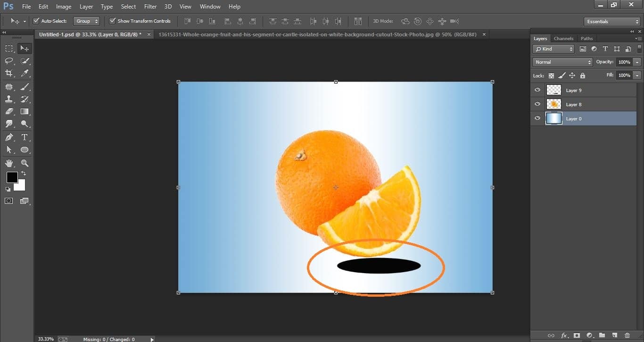
Task: Select the Horizontal Type tool
Action: tap(24, 136)
